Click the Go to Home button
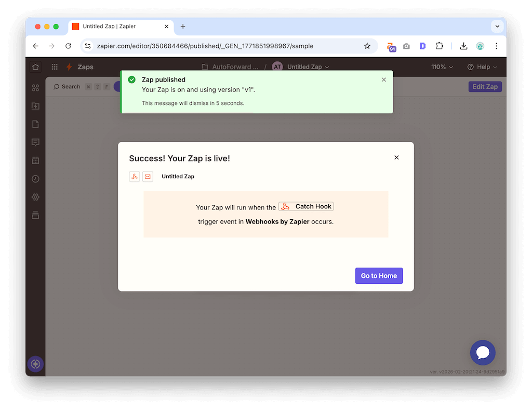The width and height of the screenshot is (532, 410). pos(379,276)
